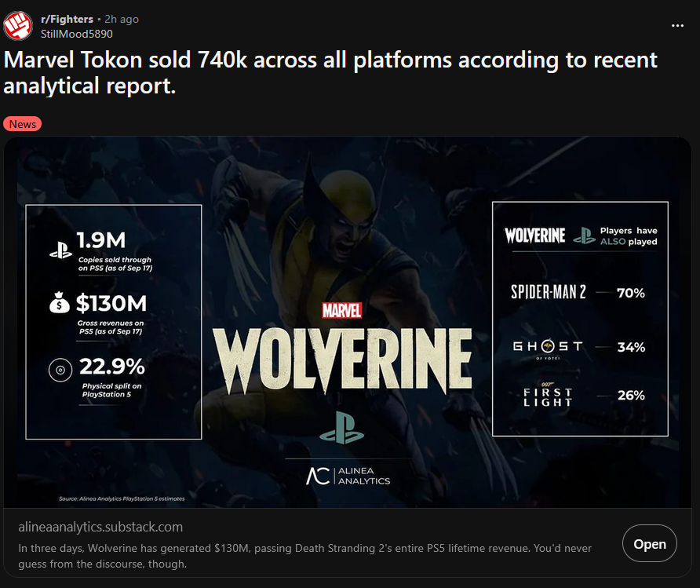The height and width of the screenshot is (588, 700).
Task: Click the red Marvel logo badge
Action: click(342, 310)
